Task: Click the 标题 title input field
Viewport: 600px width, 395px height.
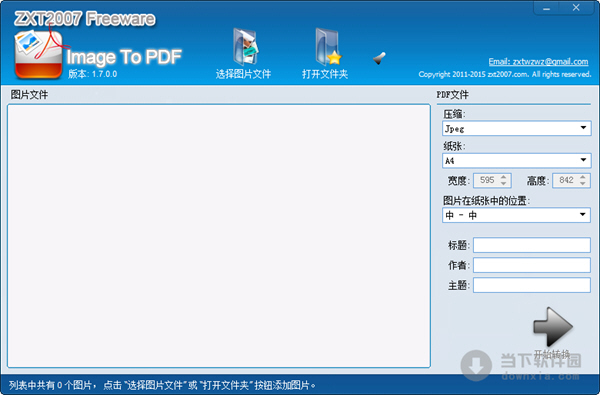Action: 532,245
